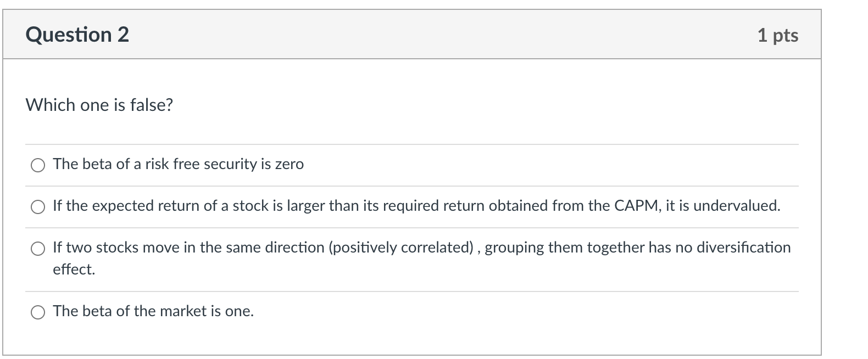Click the '1 pts' points label
The height and width of the screenshot is (359, 868).
pyautogui.click(x=777, y=35)
